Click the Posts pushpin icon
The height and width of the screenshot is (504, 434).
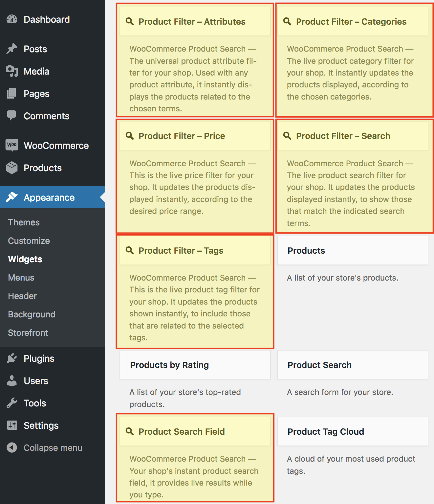(x=12, y=49)
